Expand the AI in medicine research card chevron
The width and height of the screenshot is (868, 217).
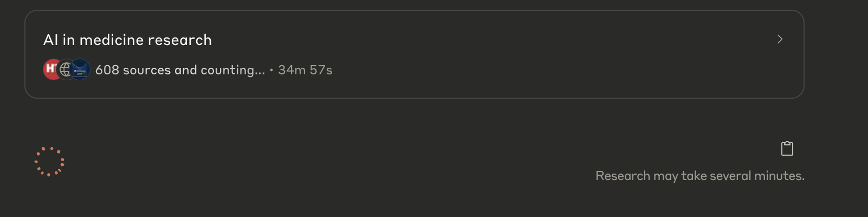[x=780, y=39]
